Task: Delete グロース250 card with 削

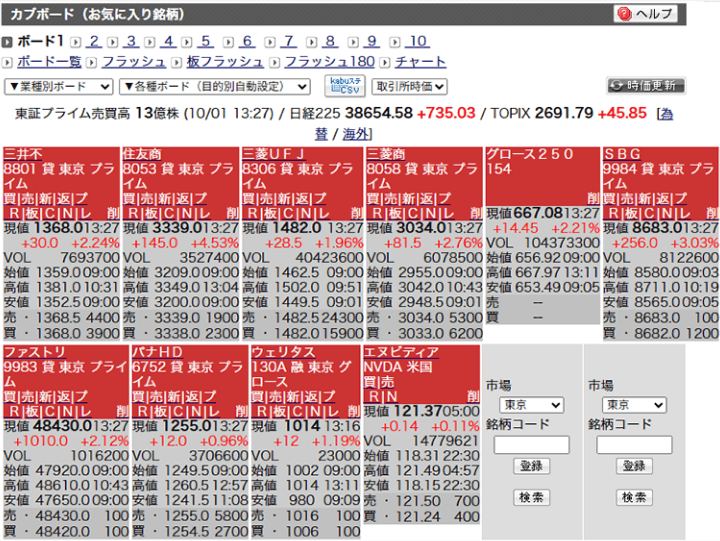Action: tap(593, 198)
